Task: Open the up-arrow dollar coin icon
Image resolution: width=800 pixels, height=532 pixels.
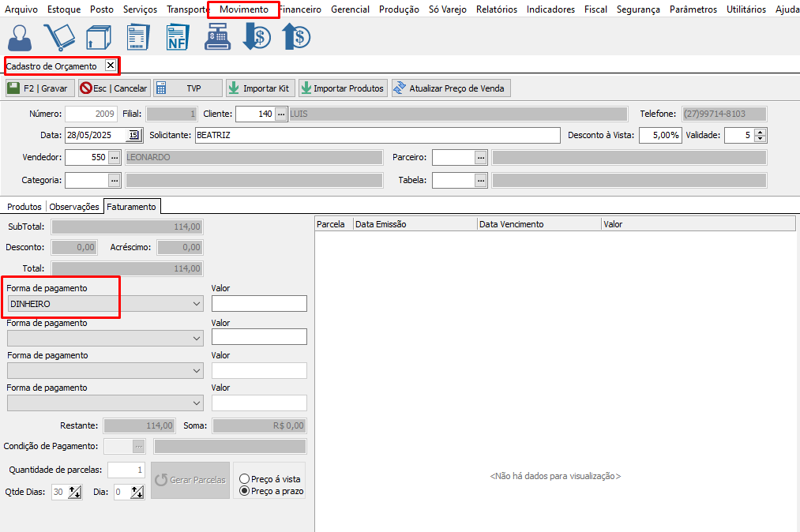Action: point(295,37)
